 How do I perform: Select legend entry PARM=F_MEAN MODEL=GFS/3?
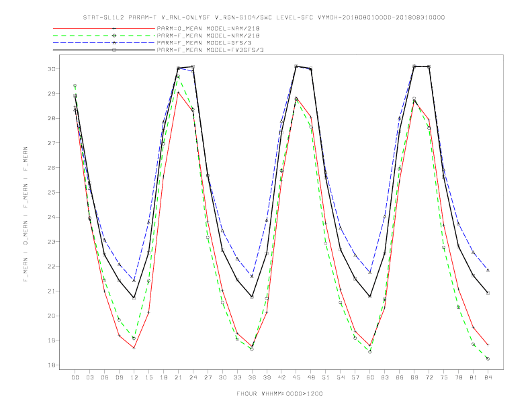(x=204, y=43)
